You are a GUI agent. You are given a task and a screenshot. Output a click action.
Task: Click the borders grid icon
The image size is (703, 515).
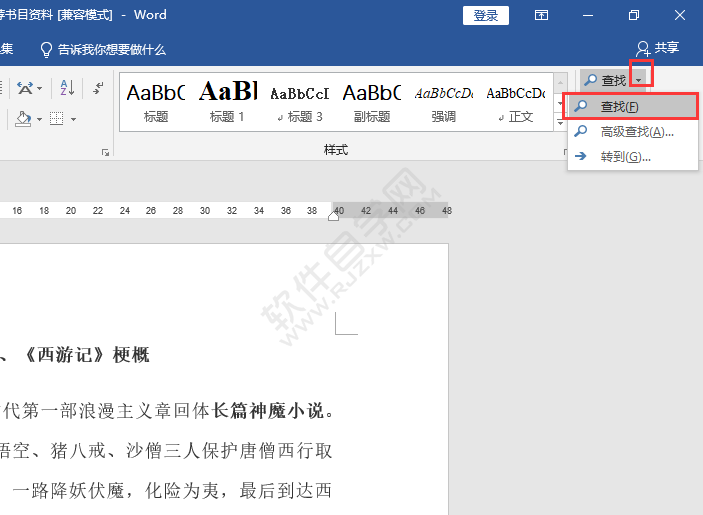coord(56,119)
